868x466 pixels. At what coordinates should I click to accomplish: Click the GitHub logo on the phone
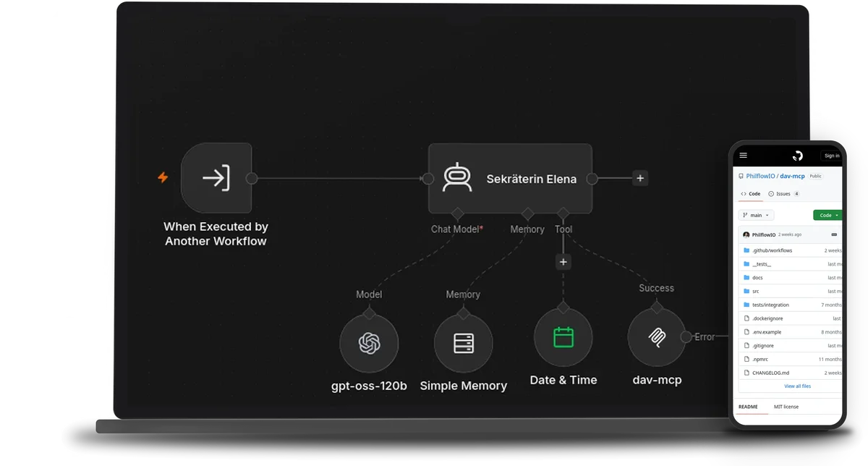(798, 156)
